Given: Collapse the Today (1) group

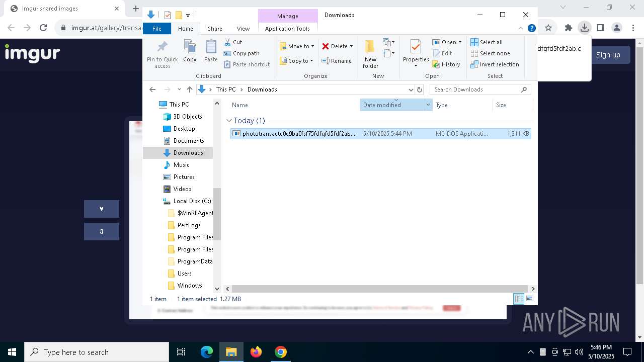Looking at the screenshot, I should 229,121.
